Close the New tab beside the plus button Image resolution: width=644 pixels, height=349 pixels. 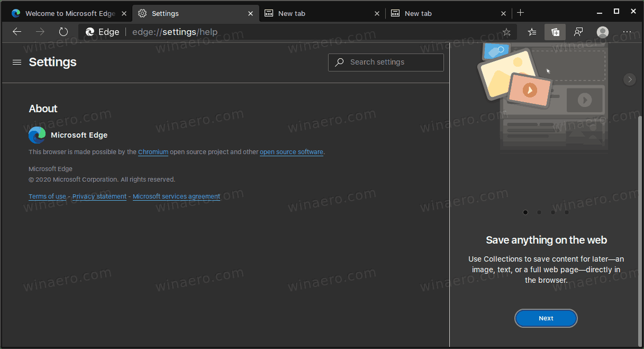point(503,13)
